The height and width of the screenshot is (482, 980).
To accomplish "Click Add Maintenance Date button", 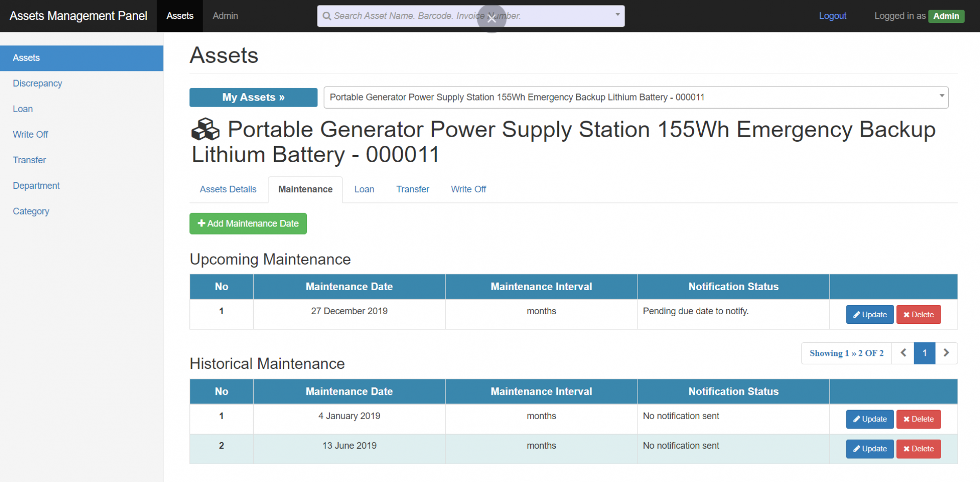I will pos(248,223).
